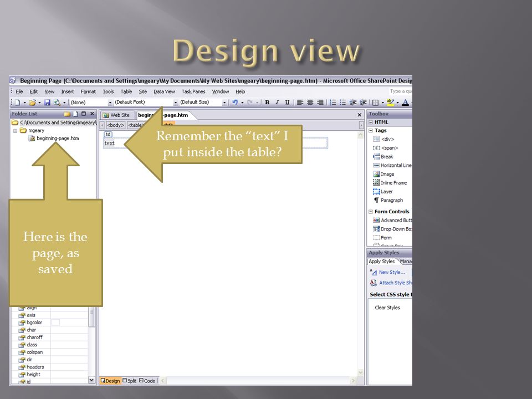
Task: Select the Inline Frame tool
Action: tap(390, 182)
